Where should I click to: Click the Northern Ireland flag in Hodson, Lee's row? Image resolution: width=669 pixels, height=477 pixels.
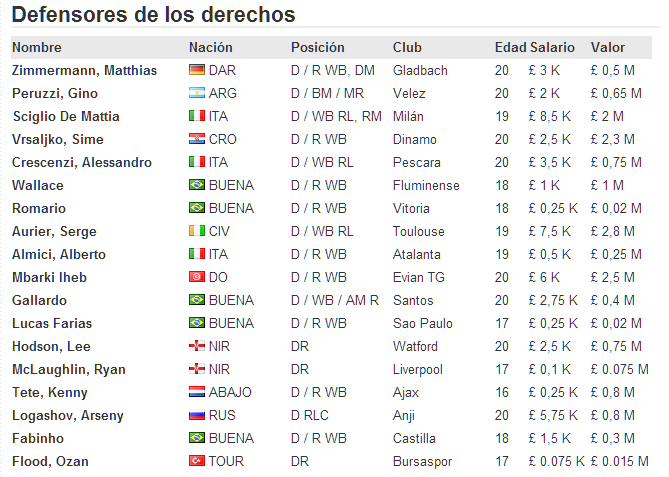197,346
